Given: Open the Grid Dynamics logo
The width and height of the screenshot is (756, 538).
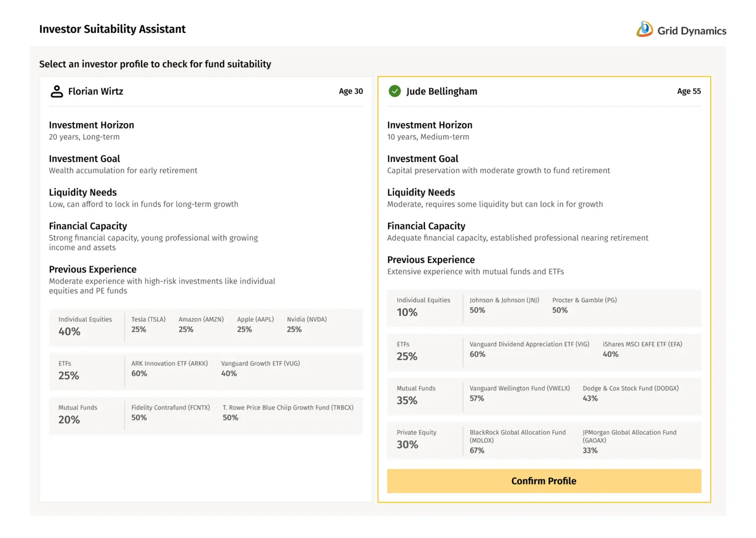Looking at the screenshot, I should pos(681,30).
